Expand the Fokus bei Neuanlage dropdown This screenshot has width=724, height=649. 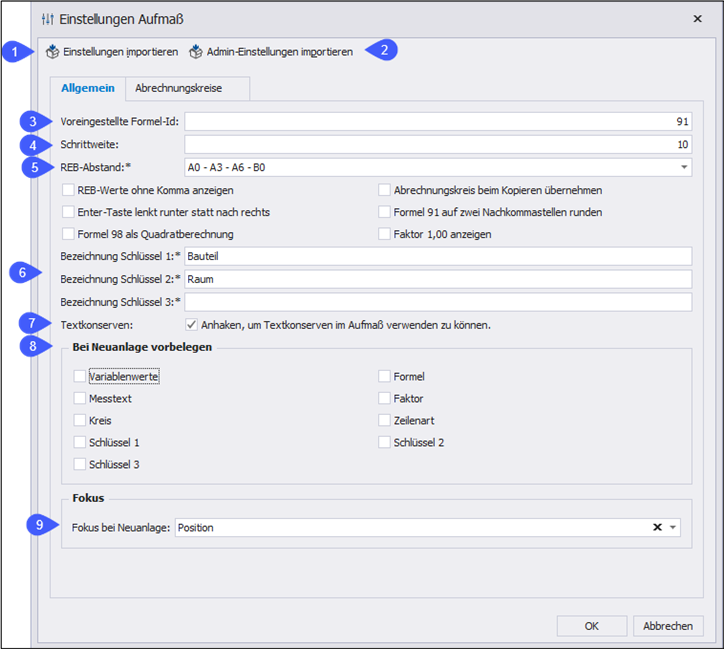[x=673, y=528]
